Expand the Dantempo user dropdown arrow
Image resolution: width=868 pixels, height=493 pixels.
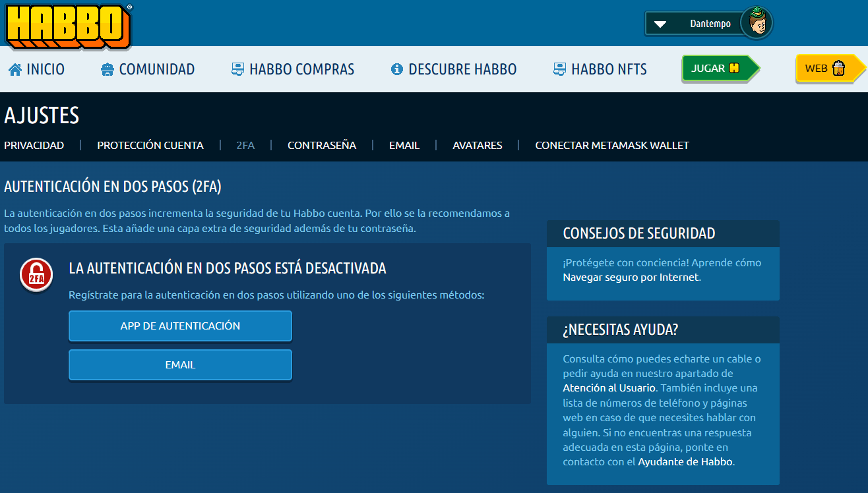pos(660,24)
